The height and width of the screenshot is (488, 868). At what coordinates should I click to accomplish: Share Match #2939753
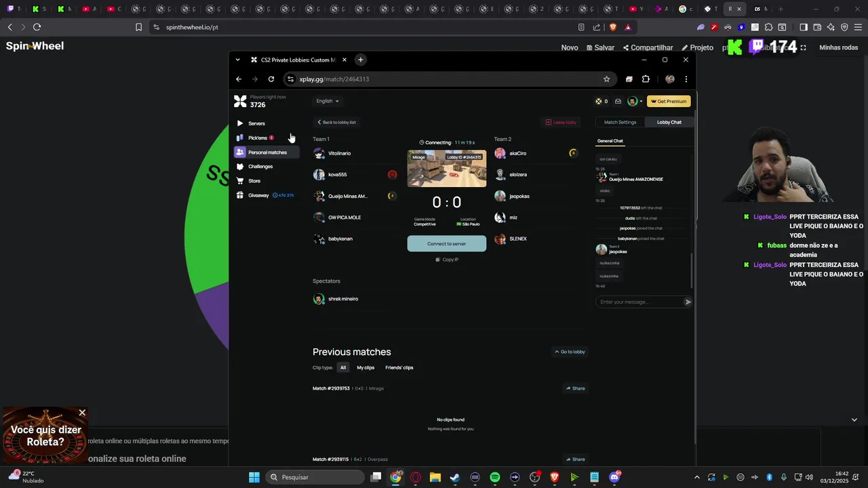[576, 388]
